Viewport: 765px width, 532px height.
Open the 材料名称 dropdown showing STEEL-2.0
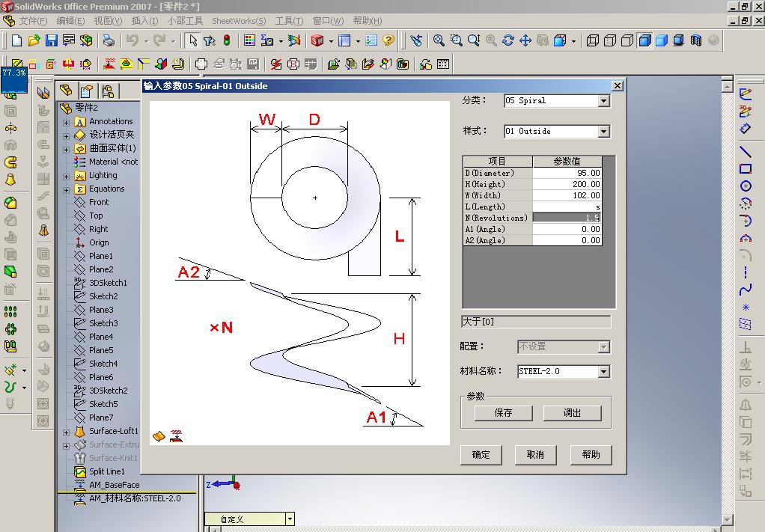click(603, 372)
